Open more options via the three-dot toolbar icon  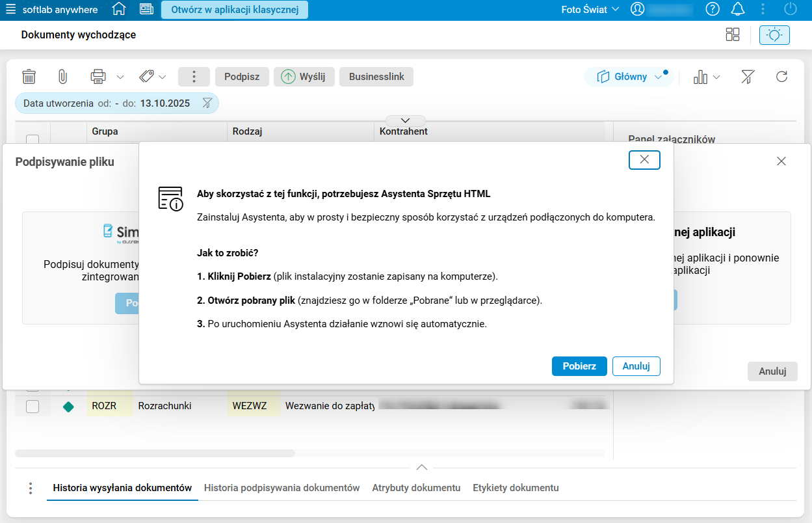pyautogui.click(x=194, y=76)
